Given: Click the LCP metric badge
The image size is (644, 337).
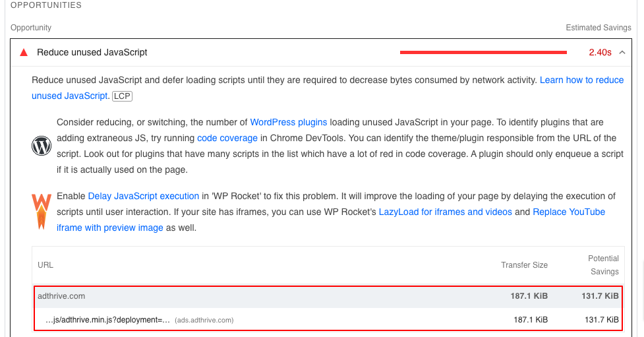Looking at the screenshot, I should [x=121, y=96].
